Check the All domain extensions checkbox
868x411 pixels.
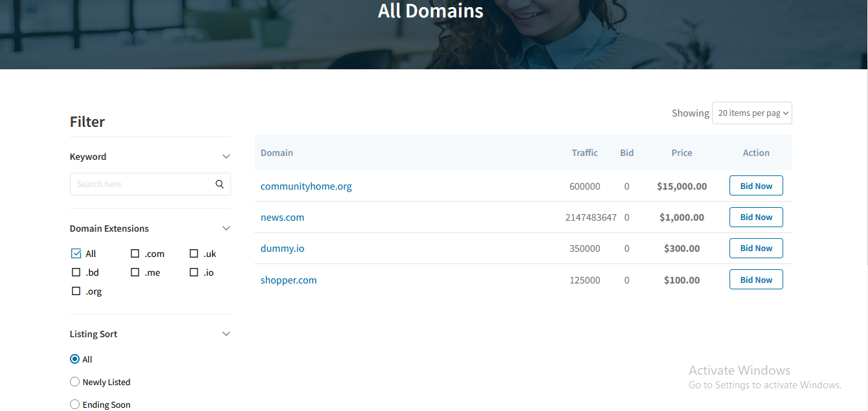point(76,254)
